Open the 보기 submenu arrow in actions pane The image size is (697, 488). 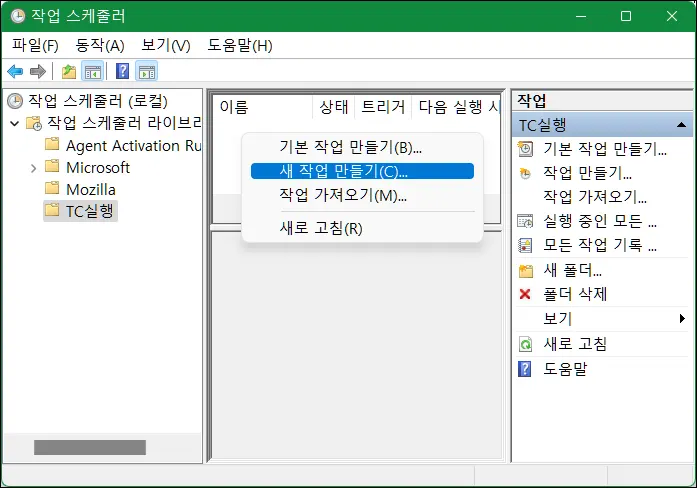tap(682, 318)
